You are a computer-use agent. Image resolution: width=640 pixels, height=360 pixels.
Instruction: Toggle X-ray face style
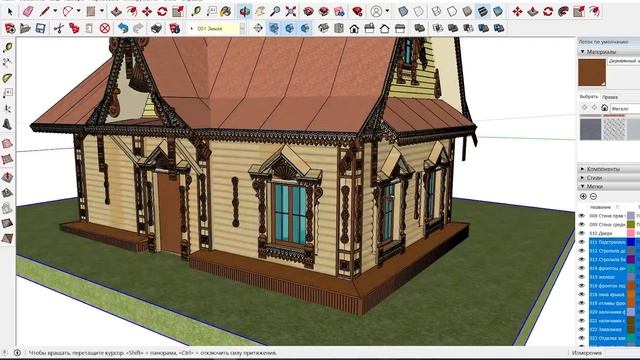click(x=403, y=11)
